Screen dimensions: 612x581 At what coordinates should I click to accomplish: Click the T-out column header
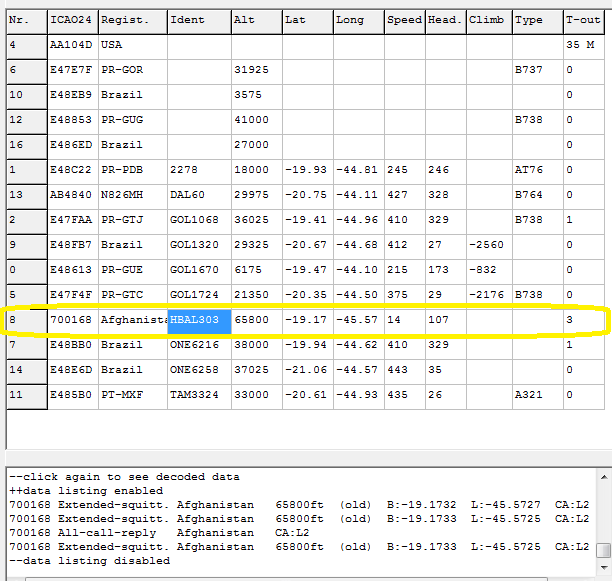(584, 20)
